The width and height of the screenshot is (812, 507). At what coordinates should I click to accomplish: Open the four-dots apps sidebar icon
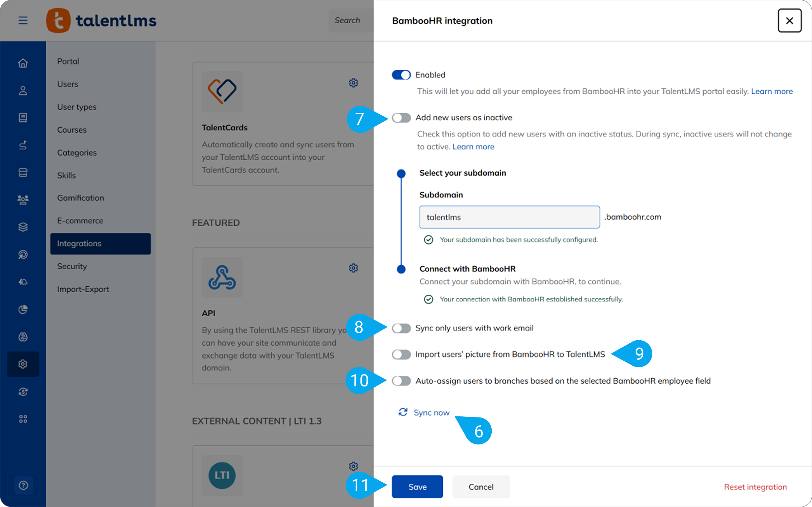pos(23,419)
